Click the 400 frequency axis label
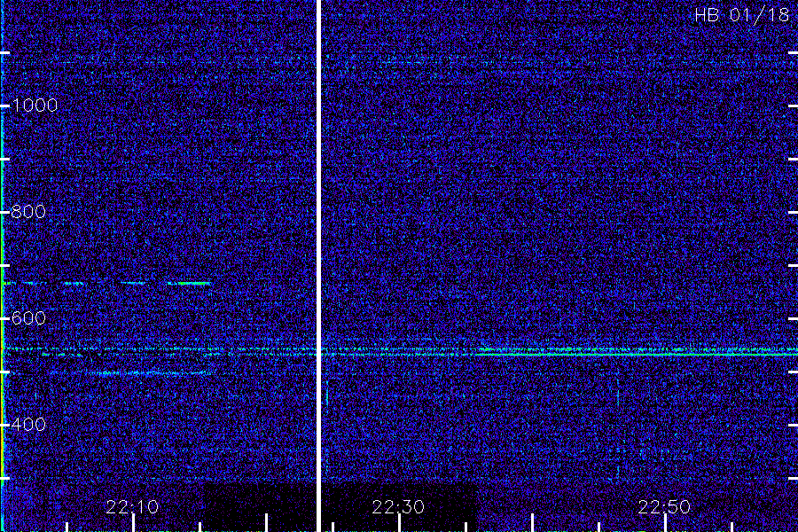The height and width of the screenshot is (532, 798). pos(28,424)
